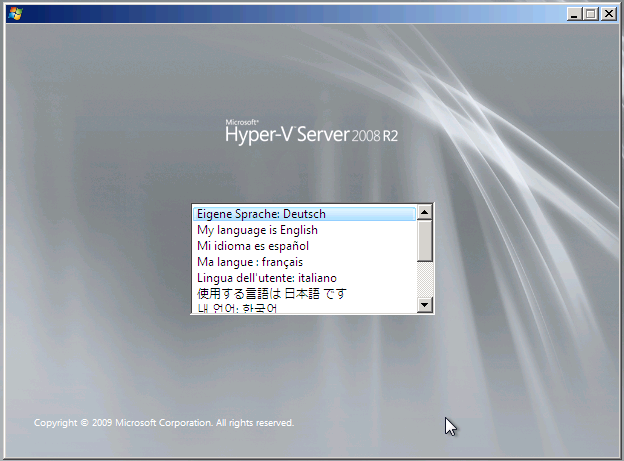Click the language list scroll-up arrow
Screen dimensions: 624x461
coord(425,212)
